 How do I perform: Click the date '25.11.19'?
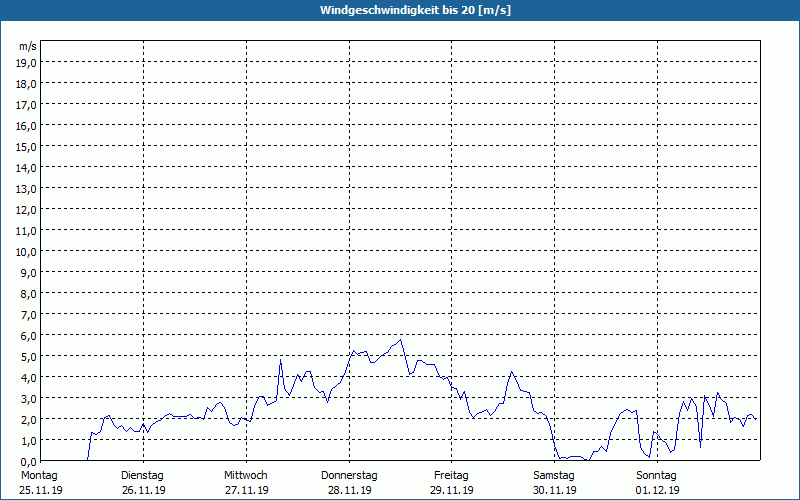pyautogui.click(x=41, y=490)
